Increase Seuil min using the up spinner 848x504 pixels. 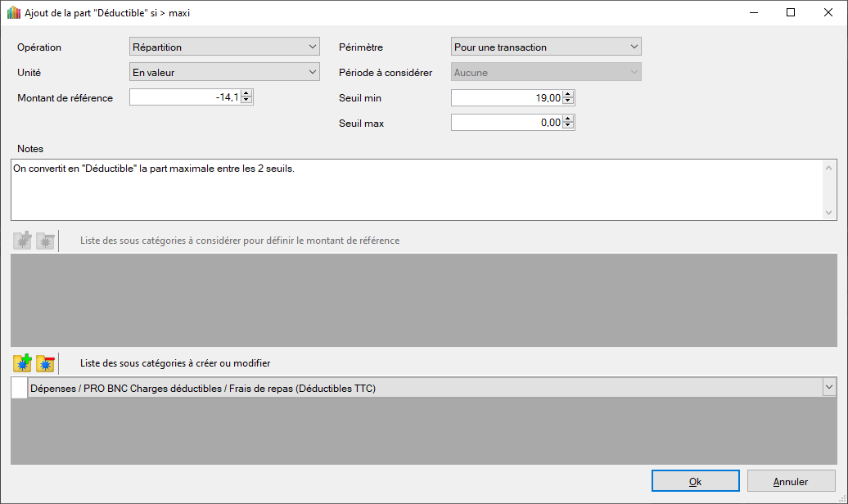pos(569,94)
